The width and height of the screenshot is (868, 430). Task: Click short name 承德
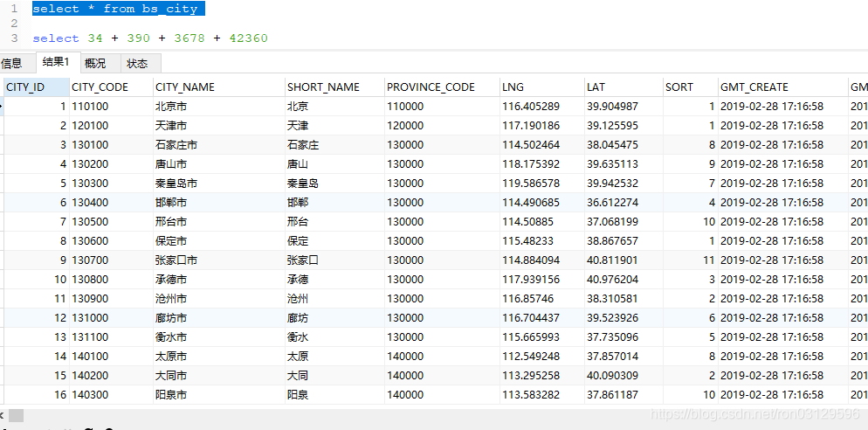pos(334,280)
